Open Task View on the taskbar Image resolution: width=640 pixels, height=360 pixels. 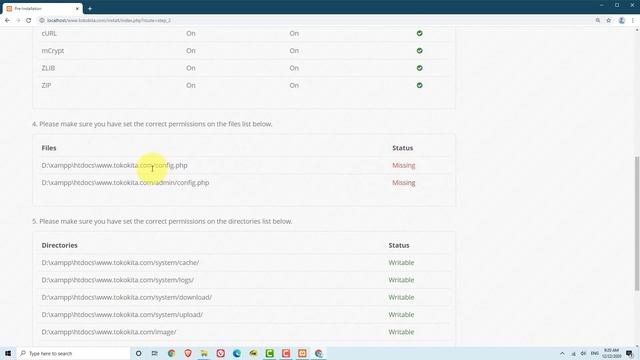point(155,353)
